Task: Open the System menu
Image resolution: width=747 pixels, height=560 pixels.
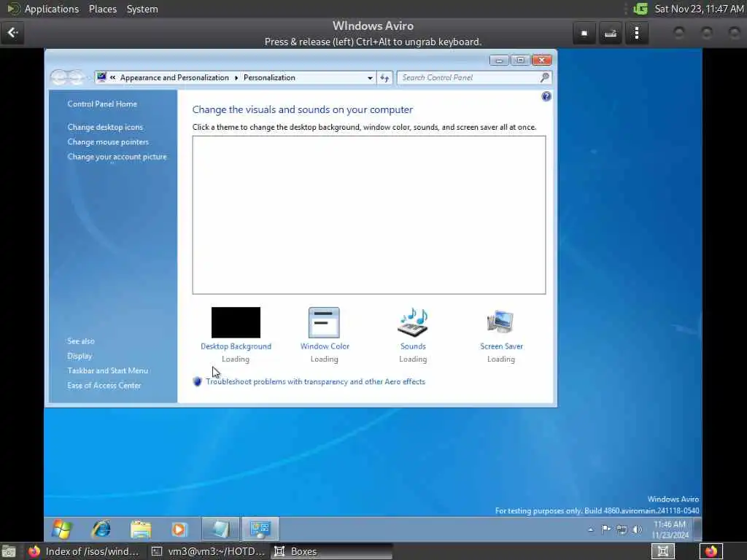Action: tap(142, 9)
